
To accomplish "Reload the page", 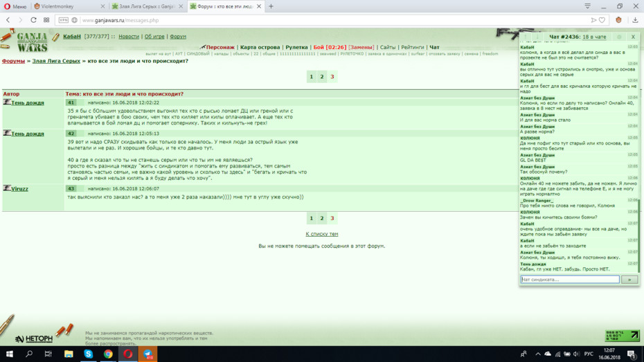I will pyautogui.click(x=33, y=20).
